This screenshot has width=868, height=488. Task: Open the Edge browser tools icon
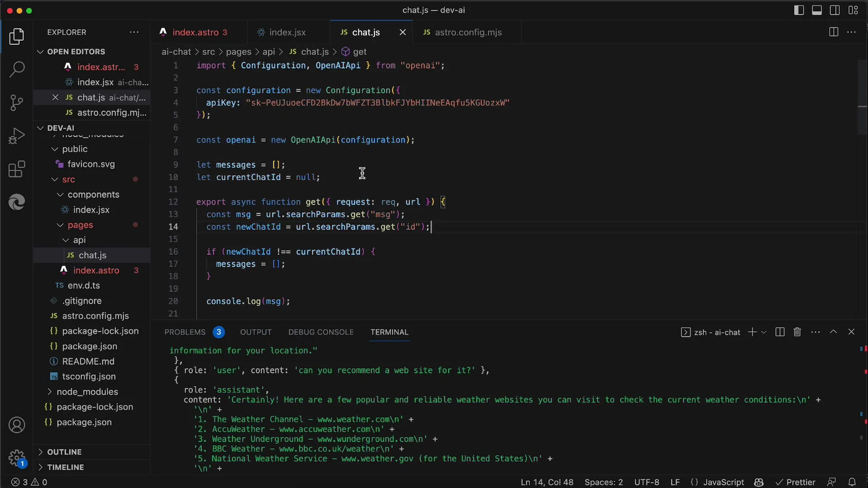pos(17,202)
